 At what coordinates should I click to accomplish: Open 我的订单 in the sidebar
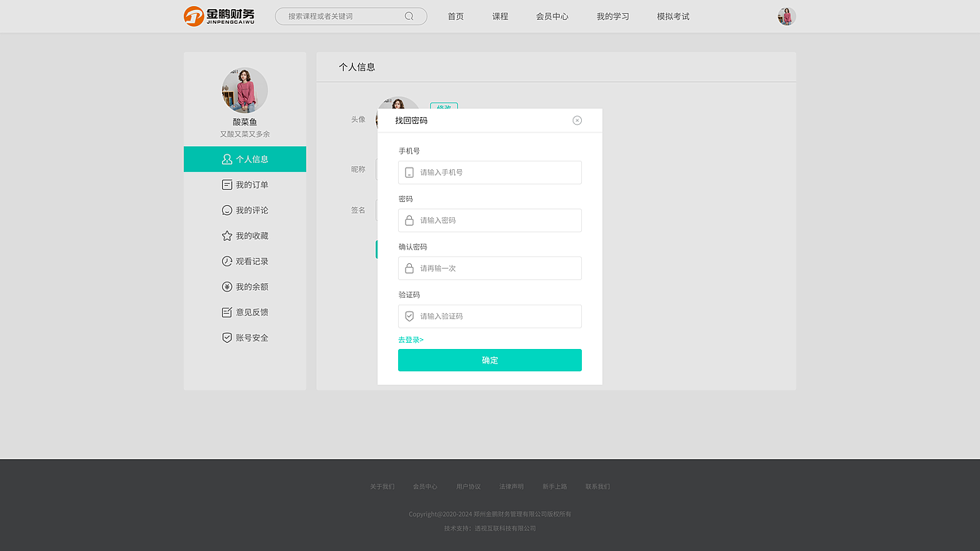coord(245,184)
